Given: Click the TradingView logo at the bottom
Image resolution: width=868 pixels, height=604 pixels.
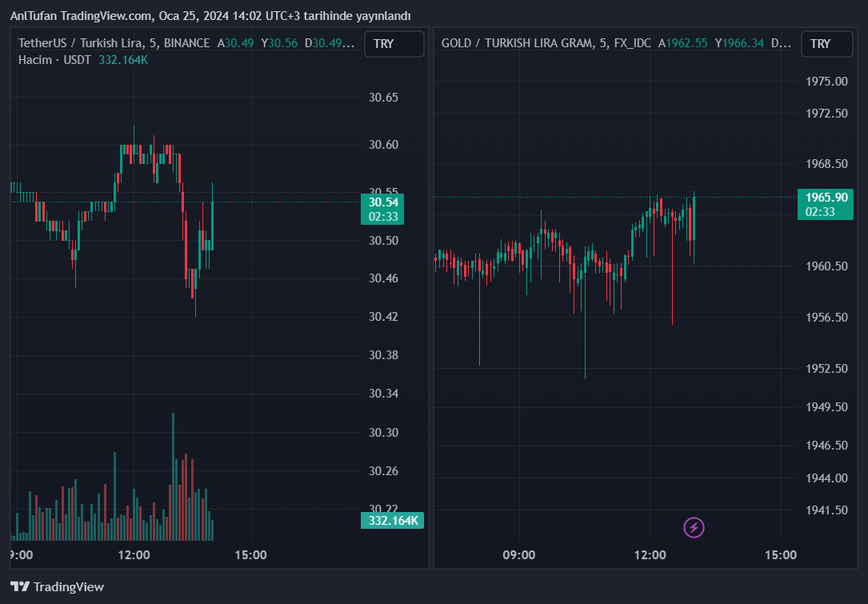Looking at the screenshot, I should (57, 586).
